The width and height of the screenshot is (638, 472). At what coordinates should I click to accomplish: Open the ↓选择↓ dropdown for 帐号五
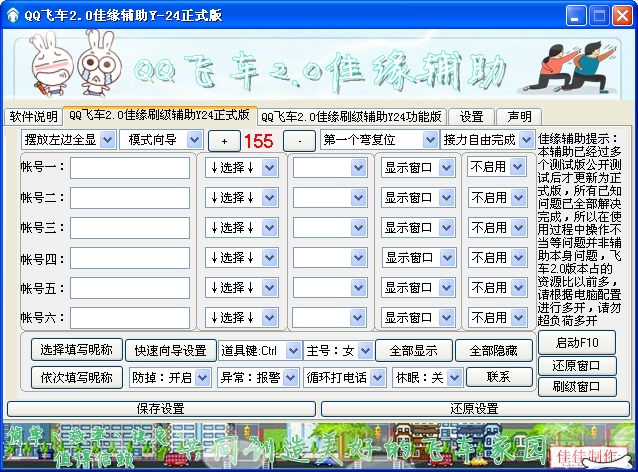tap(242, 288)
